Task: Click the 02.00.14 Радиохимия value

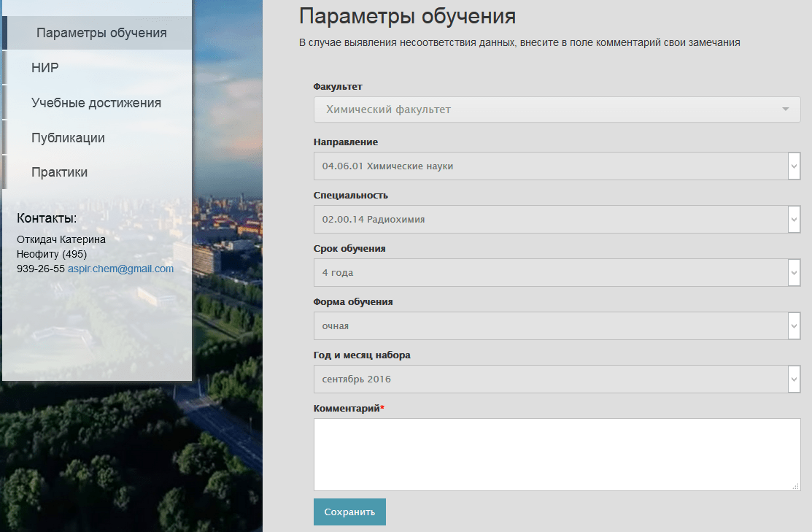Action: tap(374, 220)
